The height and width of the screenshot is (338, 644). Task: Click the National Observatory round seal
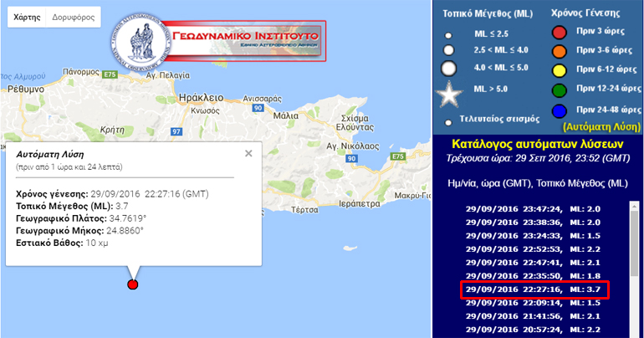141,42
